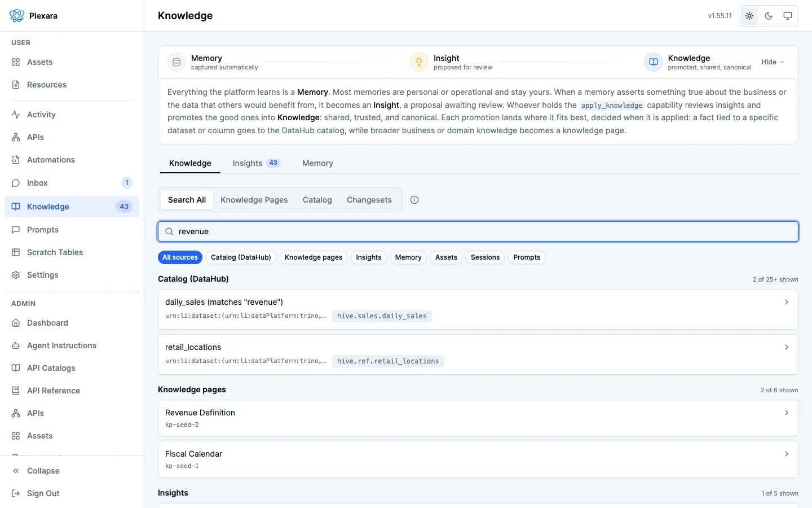
Task: Select the Knowledge Pages sub-tab
Action: 254,200
